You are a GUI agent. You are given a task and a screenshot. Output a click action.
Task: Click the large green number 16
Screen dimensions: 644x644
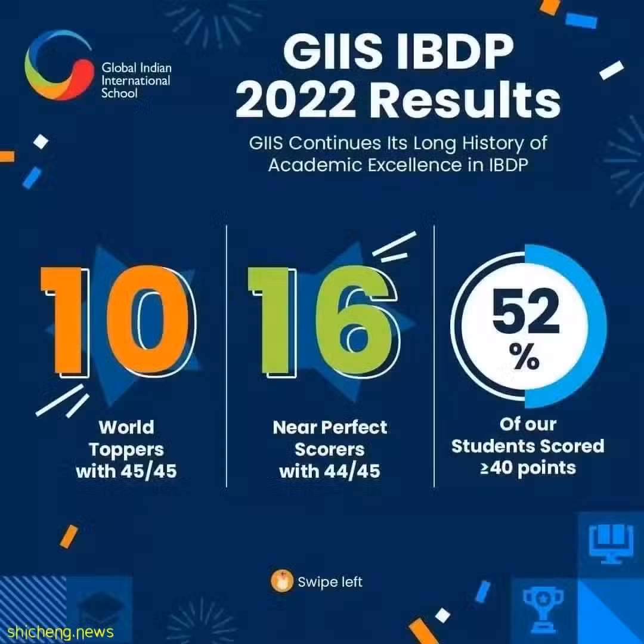click(x=323, y=321)
